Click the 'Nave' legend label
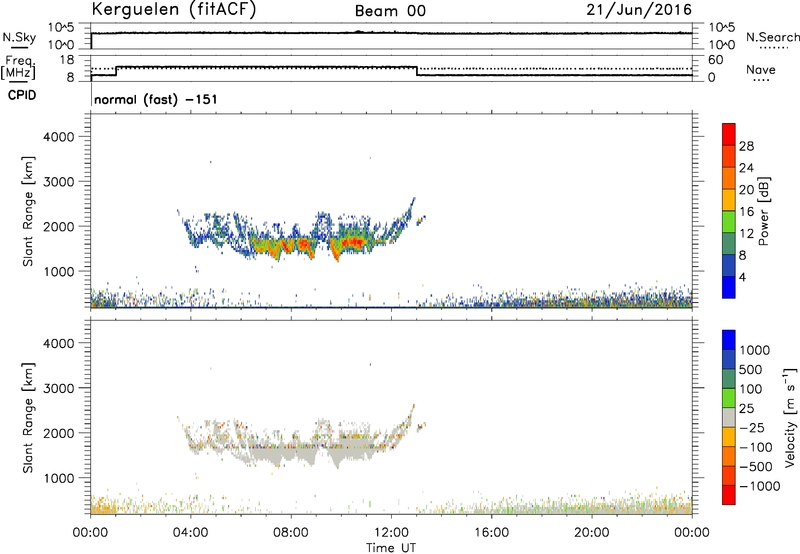 point(761,69)
